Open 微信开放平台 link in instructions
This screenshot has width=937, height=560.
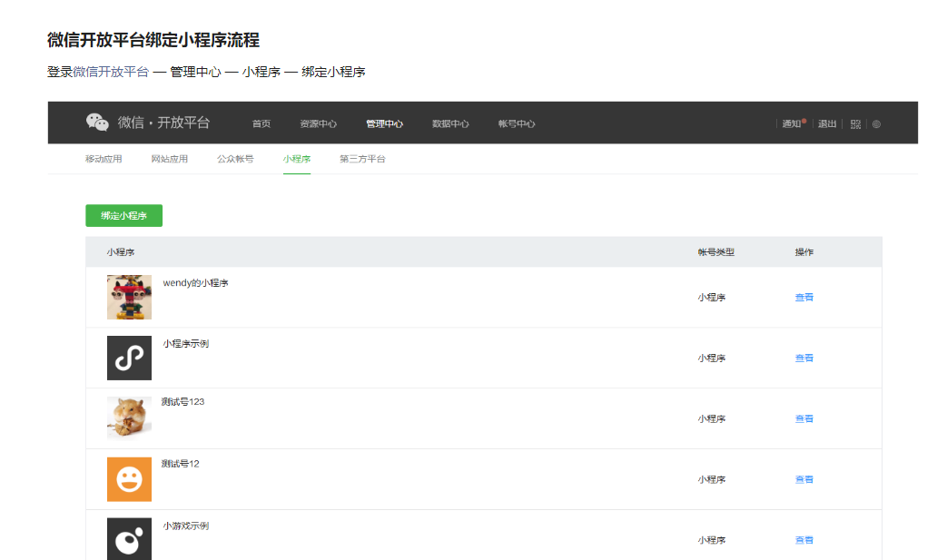111,72
